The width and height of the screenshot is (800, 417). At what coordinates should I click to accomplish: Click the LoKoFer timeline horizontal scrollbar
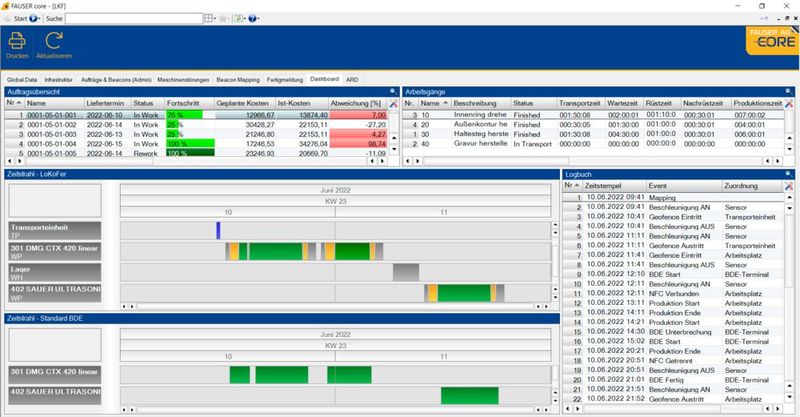pos(335,306)
